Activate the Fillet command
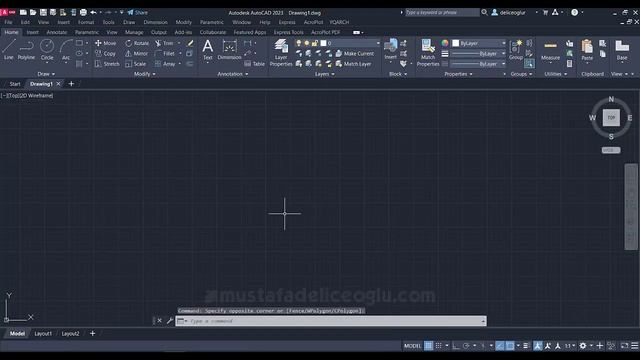 (165, 53)
